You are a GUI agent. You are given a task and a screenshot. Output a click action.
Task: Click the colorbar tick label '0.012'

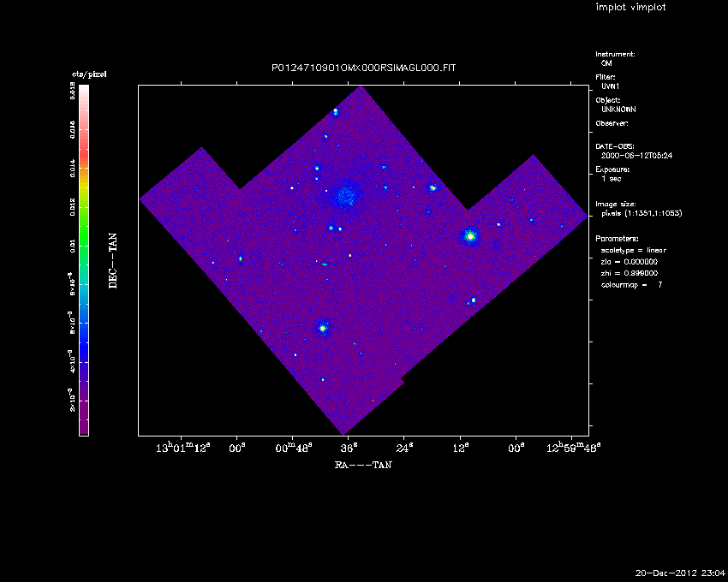73,206
